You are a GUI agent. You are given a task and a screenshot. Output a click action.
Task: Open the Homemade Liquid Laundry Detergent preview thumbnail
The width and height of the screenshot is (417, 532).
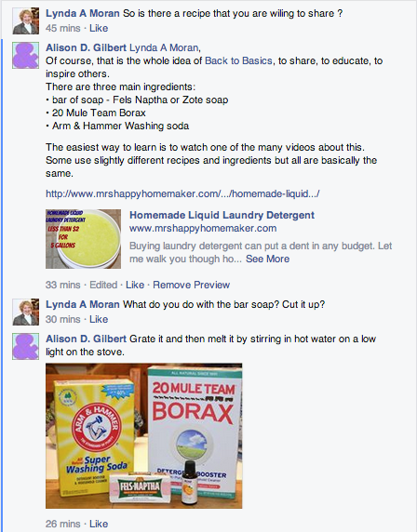pyautogui.click(x=83, y=239)
